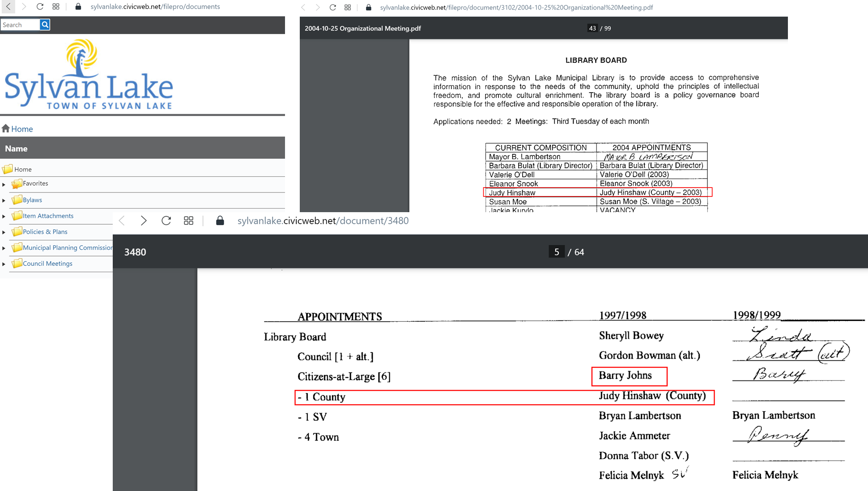This screenshot has width=868, height=491.
Task: Focus the Search text box
Action: (x=20, y=25)
